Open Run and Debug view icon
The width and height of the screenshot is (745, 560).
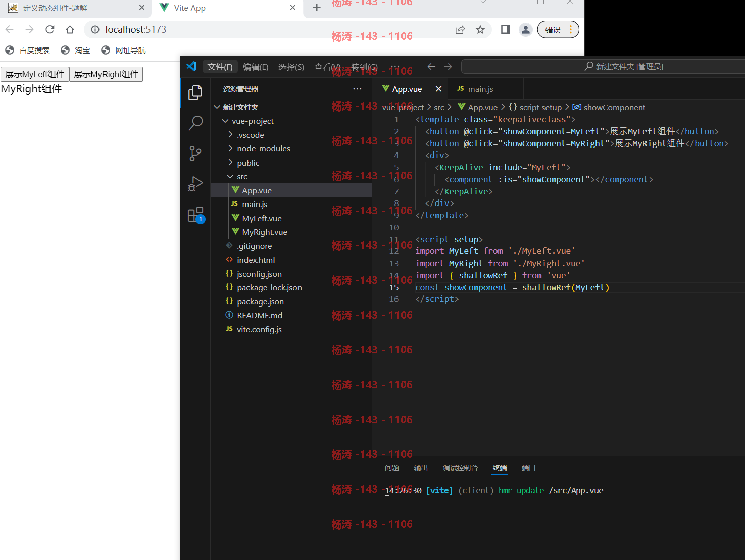[195, 184]
